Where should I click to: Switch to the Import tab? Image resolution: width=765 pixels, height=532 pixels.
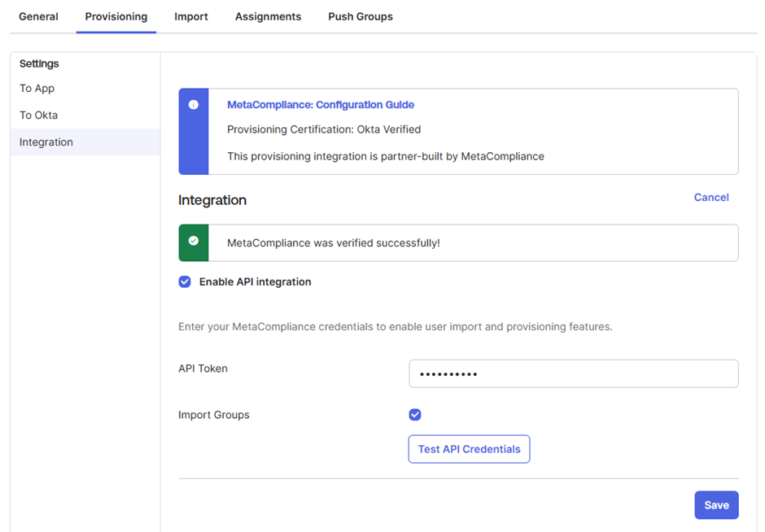tap(190, 16)
